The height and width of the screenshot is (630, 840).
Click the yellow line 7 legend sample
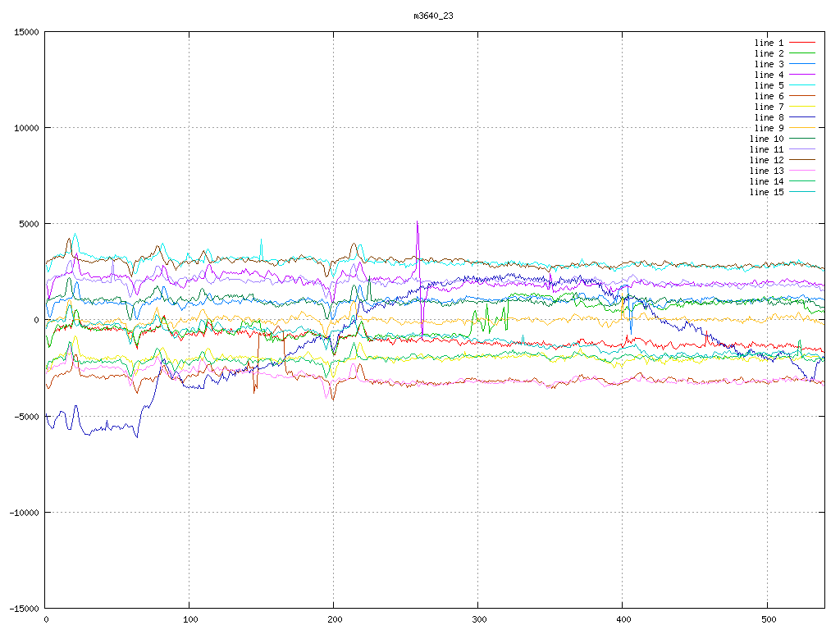802,107
